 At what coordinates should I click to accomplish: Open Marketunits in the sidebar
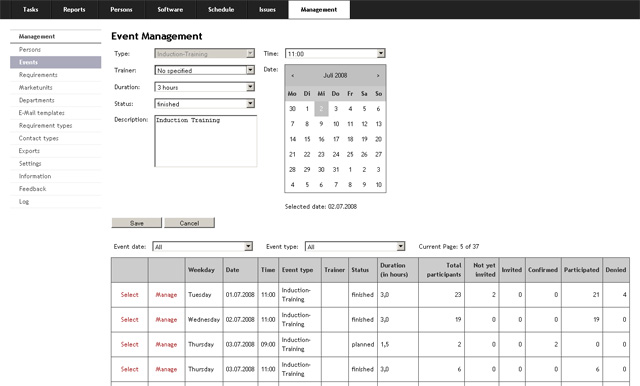[x=56, y=88]
